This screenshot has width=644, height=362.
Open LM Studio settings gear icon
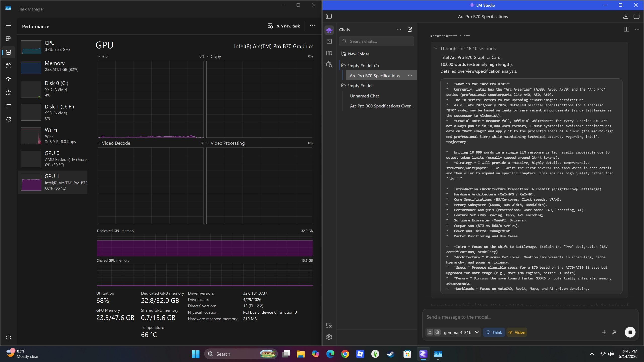329,337
